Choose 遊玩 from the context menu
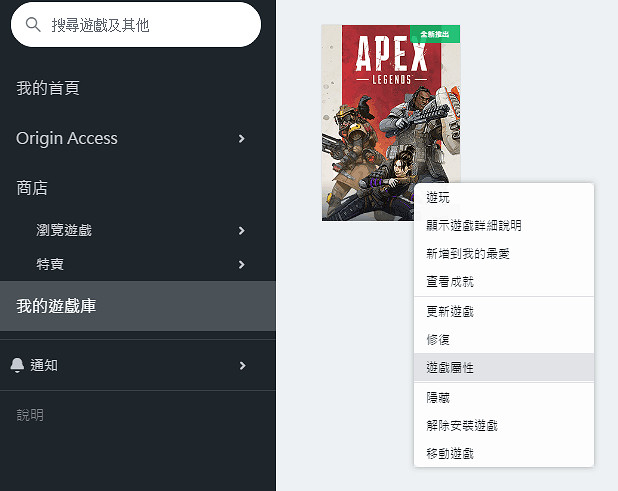The width and height of the screenshot is (618, 491). coord(504,197)
